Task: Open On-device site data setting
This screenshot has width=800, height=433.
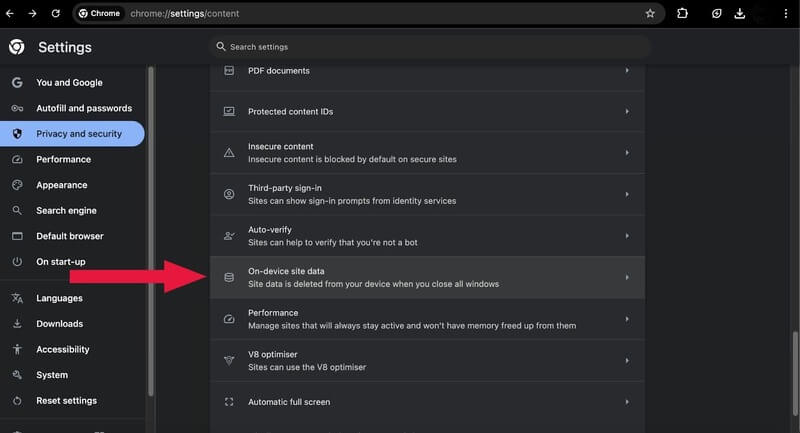Action: pyautogui.click(x=427, y=277)
